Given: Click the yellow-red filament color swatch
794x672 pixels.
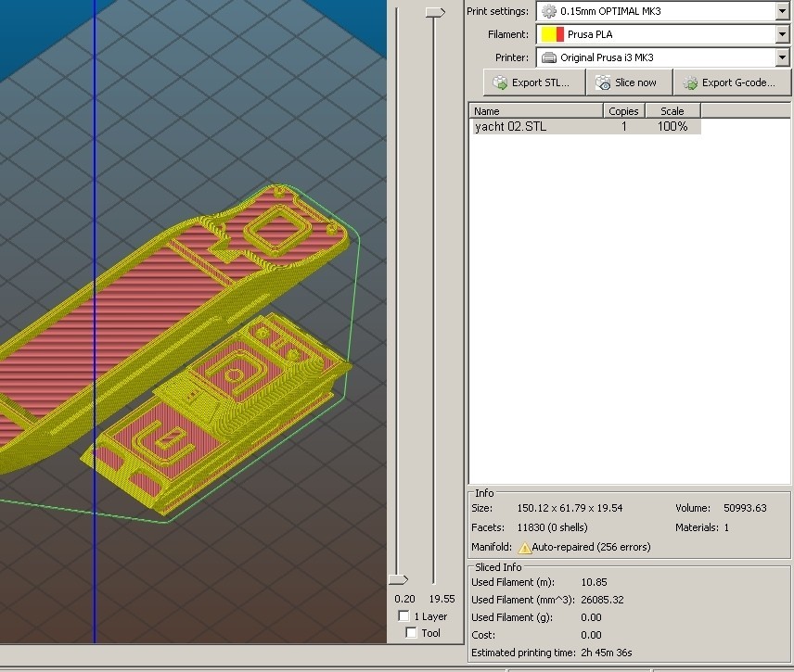Looking at the screenshot, I should click(553, 34).
